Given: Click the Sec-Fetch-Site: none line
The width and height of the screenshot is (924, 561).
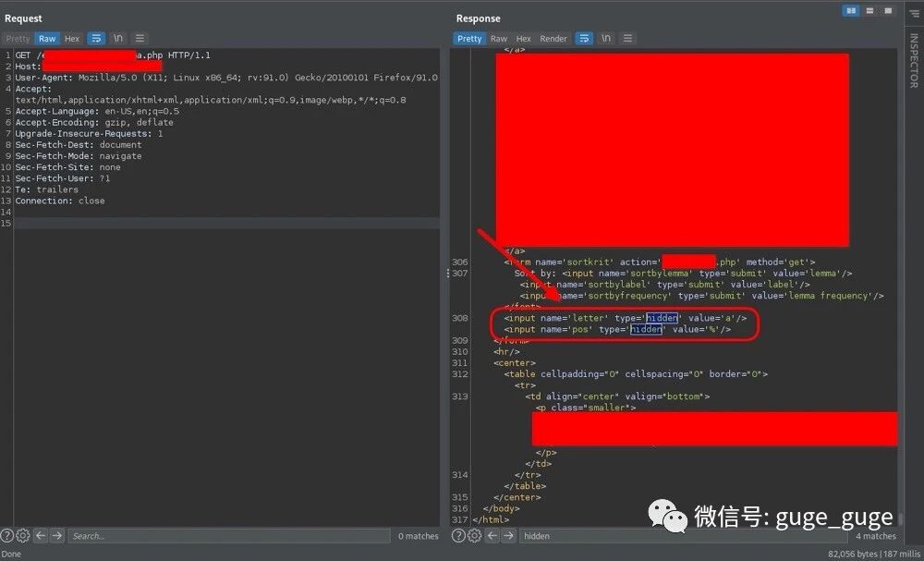Looking at the screenshot, I should [67, 167].
